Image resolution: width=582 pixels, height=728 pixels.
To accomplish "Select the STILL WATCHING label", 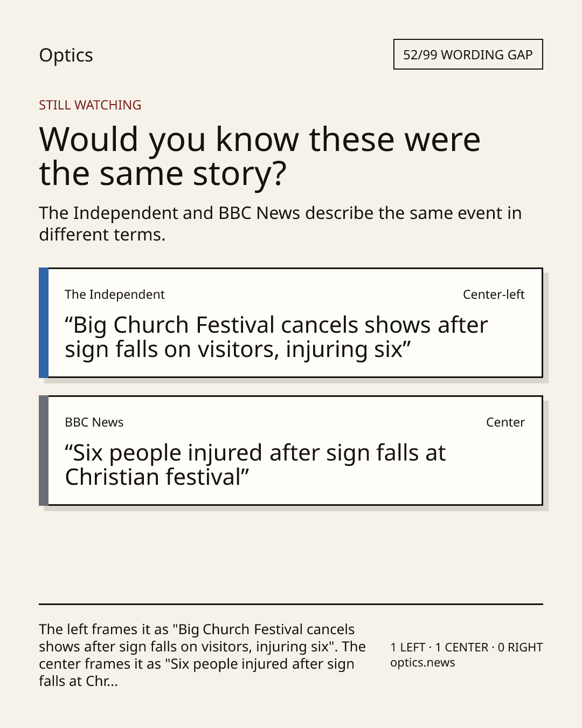I will 90,105.
